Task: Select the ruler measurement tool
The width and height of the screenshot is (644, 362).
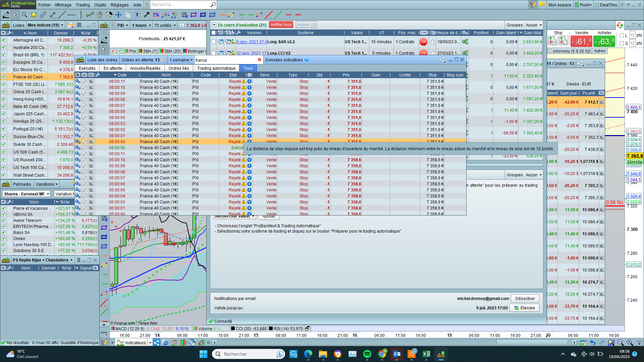Action: point(43,15)
